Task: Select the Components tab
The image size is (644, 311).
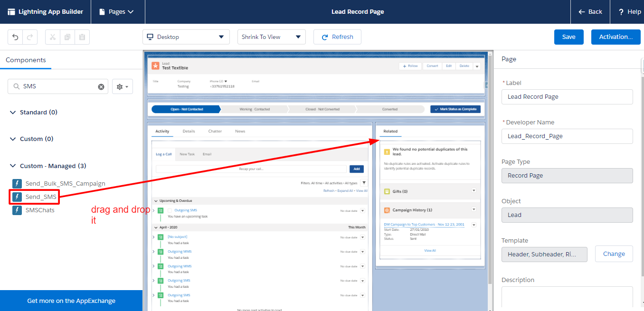Action: pyautogui.click(x=26, y=60)
